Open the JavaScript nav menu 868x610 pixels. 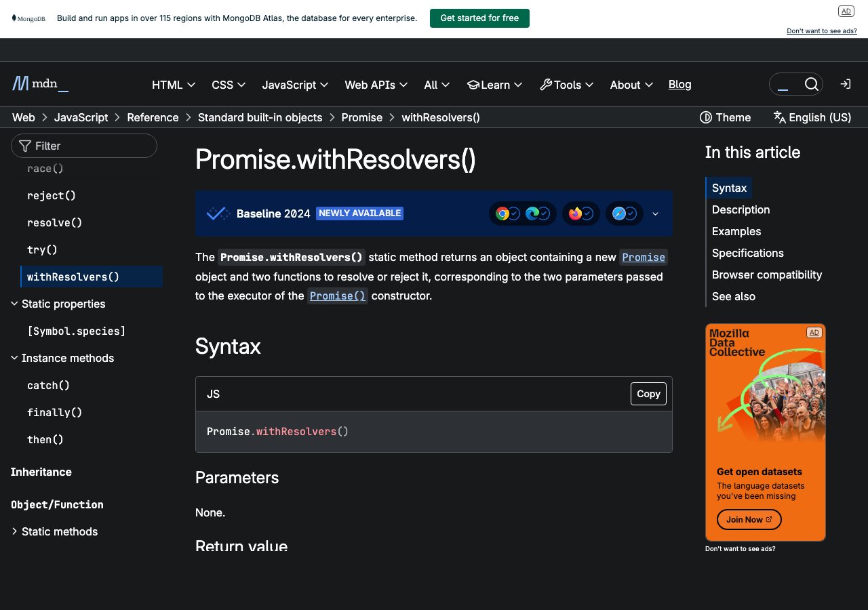295,85
